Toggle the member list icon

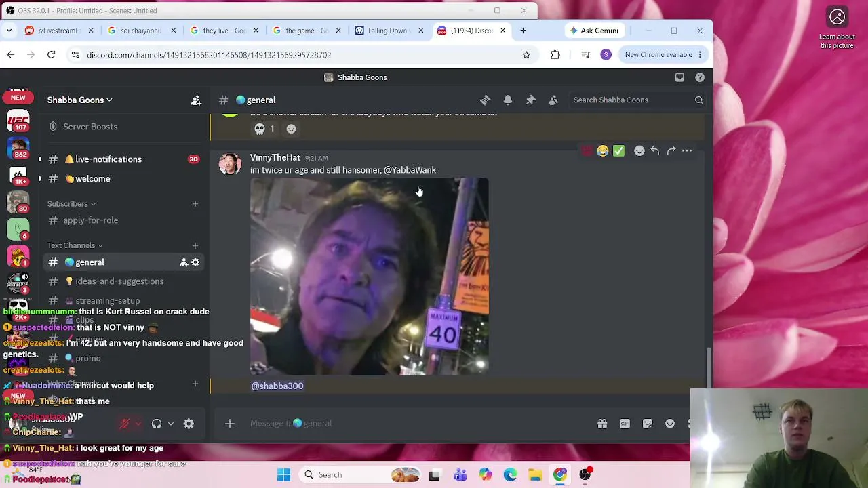pyautogui.click(x=553, y=100)
